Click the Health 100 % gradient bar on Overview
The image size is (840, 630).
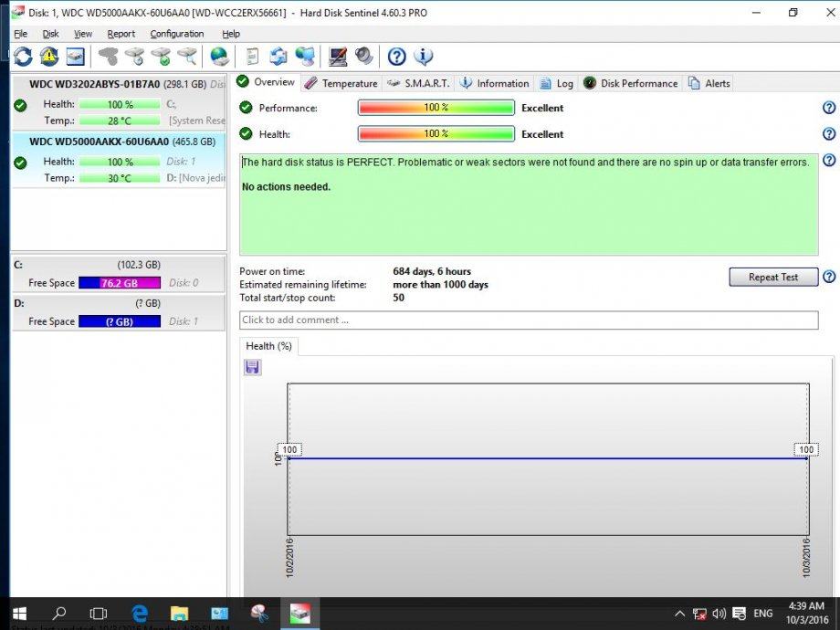[x=436, y=133]
